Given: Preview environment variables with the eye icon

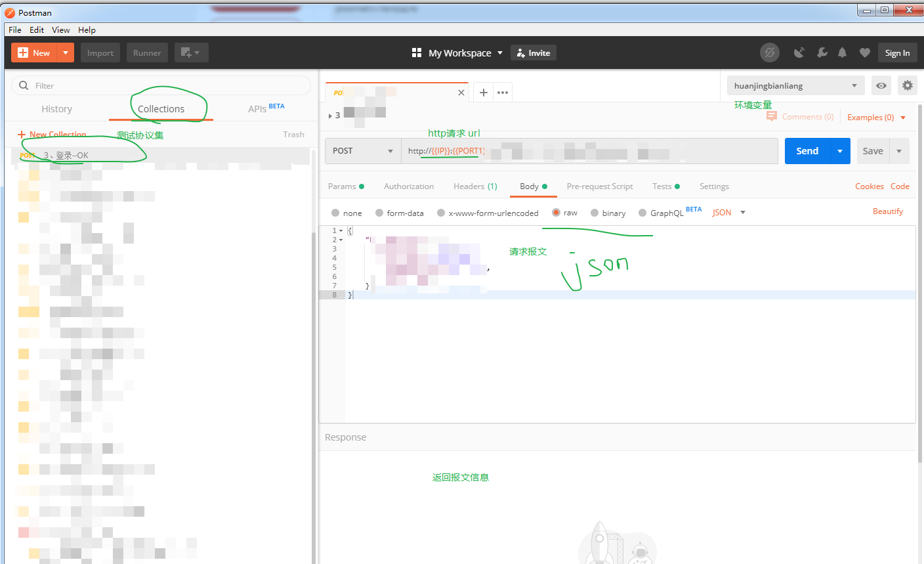Looking at the screenshot, I should click(x=881, y=85).
